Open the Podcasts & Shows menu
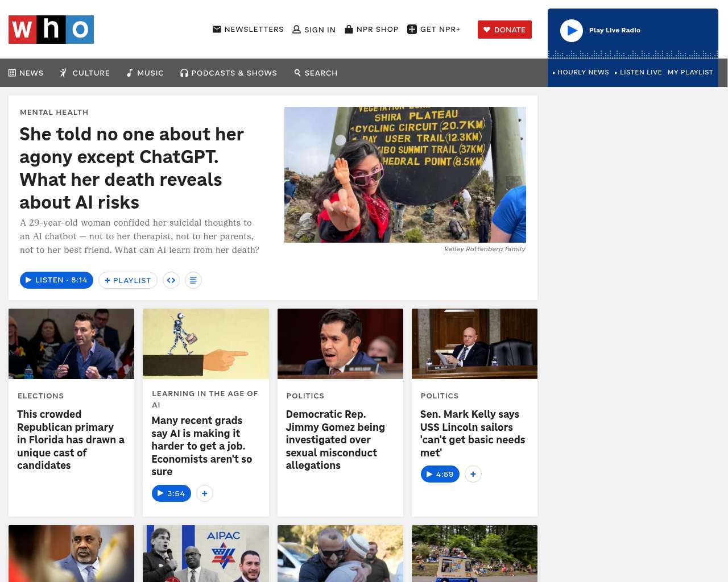 [x=229, y=73]
